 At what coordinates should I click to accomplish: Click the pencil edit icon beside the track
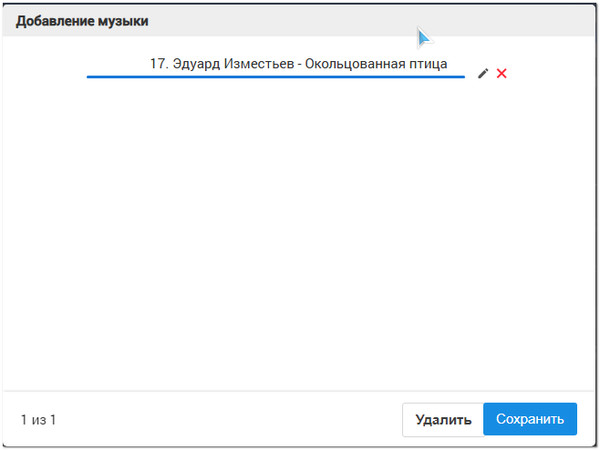pos(483,73)
